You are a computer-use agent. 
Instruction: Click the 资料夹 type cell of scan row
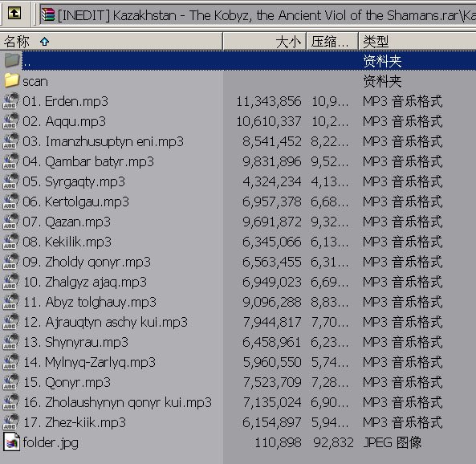[382, 81]
